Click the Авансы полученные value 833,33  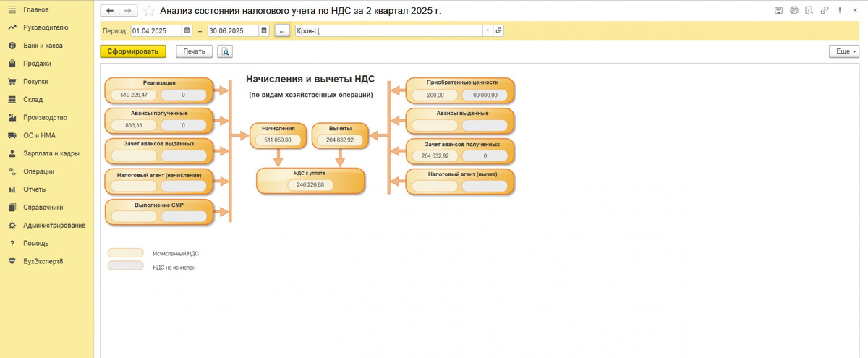coord(134,125)
